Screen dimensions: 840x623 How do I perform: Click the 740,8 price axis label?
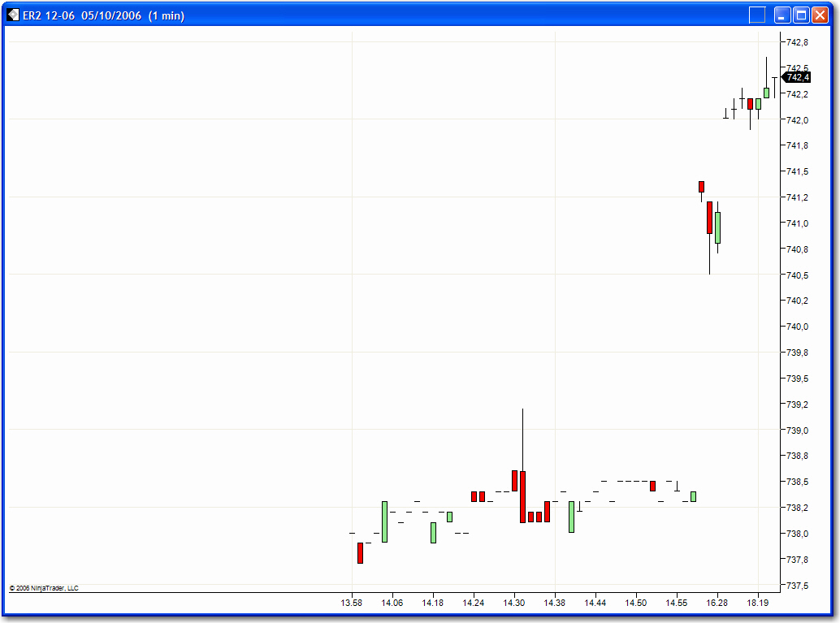tap(797, 249)
